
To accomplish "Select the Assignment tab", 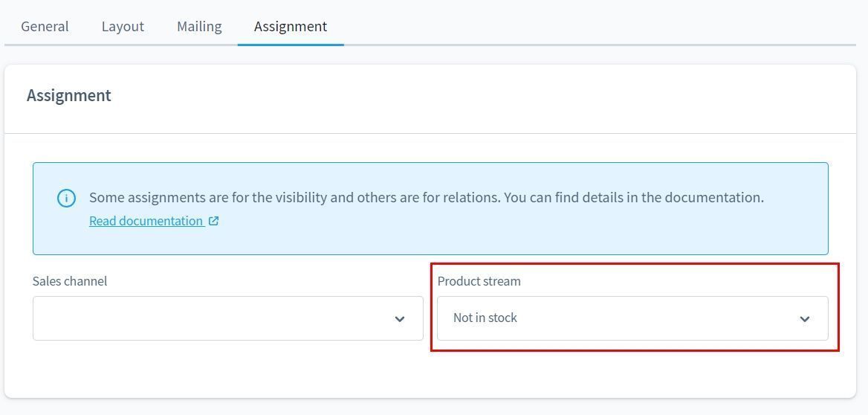I will pos(290,26).
